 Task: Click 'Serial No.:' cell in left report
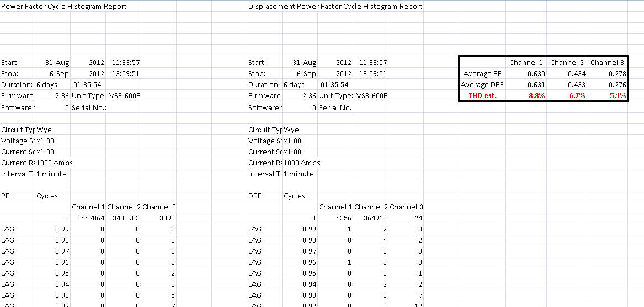click(89, 107)
